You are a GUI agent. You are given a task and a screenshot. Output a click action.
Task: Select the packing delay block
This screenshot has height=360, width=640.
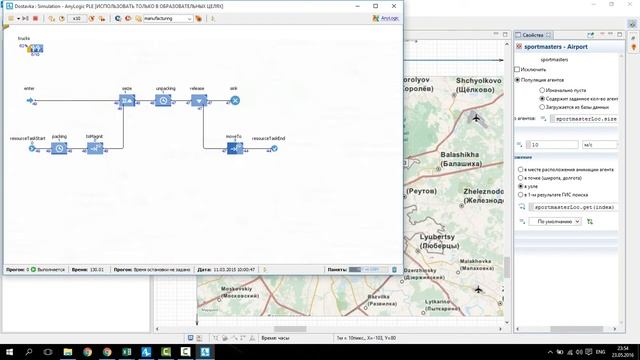(x=59, y=148)
